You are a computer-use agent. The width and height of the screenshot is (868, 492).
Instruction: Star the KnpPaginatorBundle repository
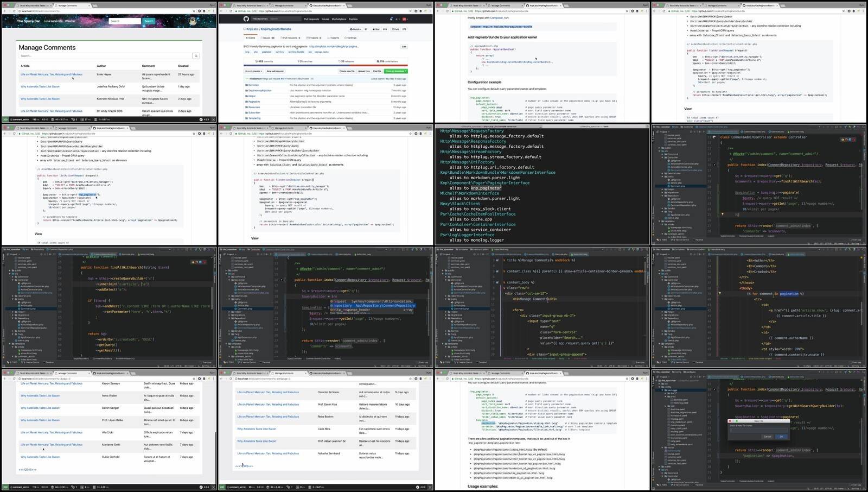coord(375,29)
